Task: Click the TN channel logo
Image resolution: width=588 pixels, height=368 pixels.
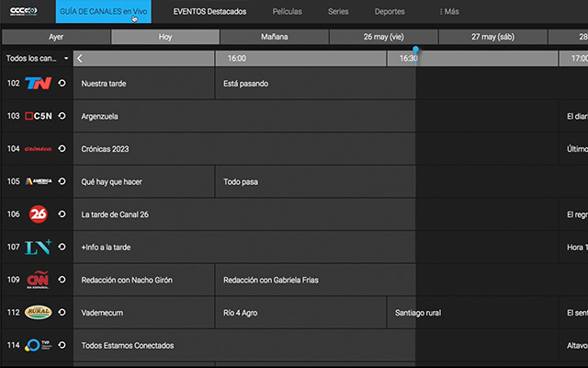Action: (38, 84)
